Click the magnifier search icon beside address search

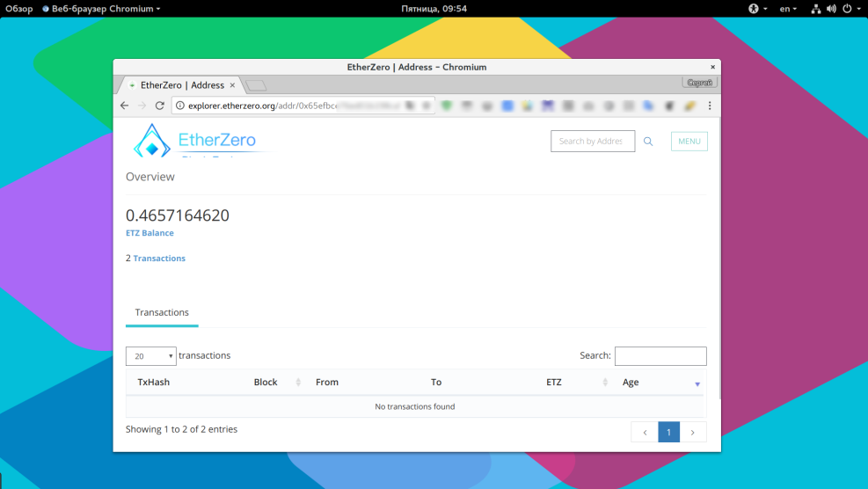pos(648,142)
